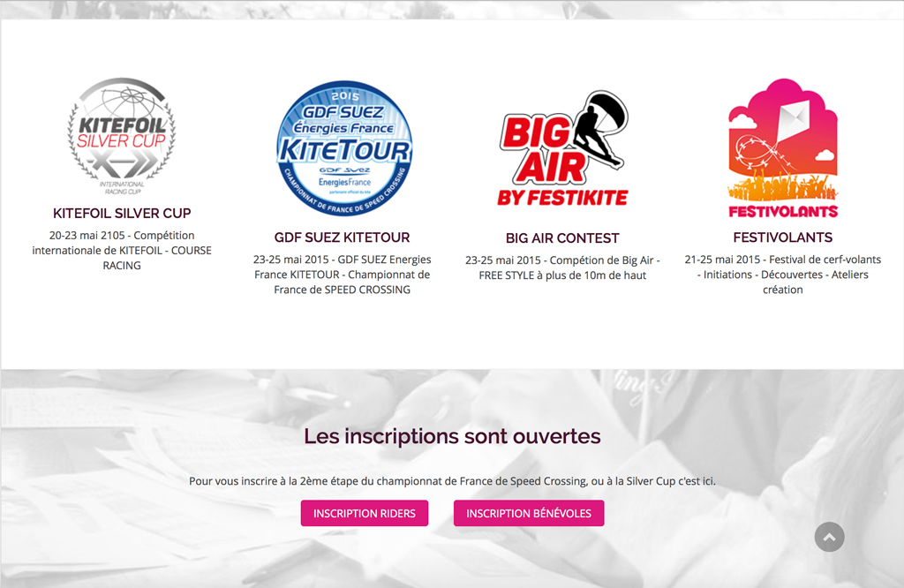Click the cerf-volants festival description text
The width and height of the screenshot is (904, 588).
[783, 275]
